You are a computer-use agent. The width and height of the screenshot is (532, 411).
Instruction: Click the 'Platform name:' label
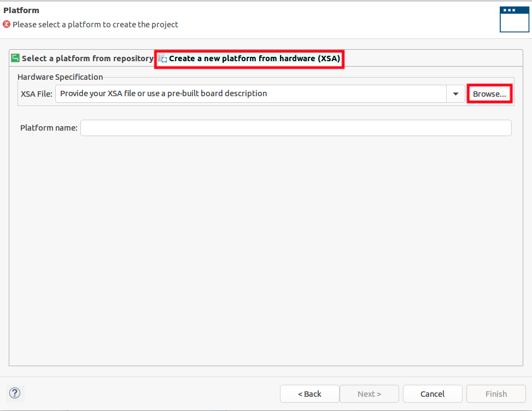[x=49, y=128]
